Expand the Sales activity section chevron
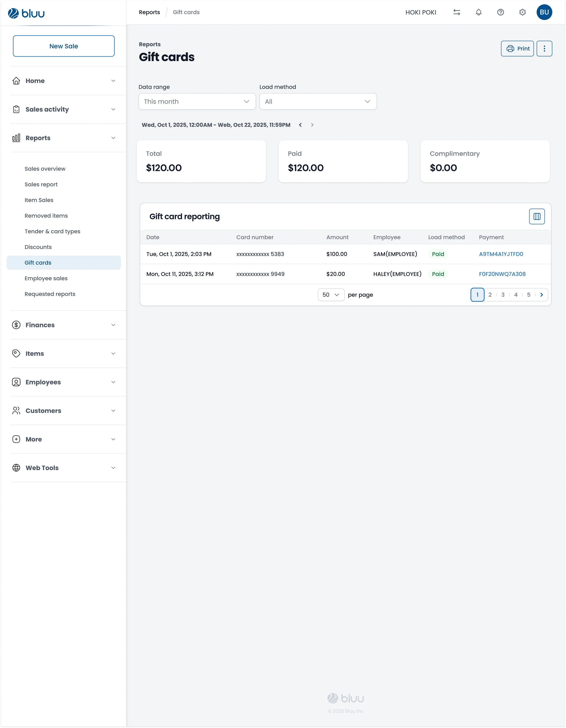The width and height of the screenshot is (566, 728). 113,109
